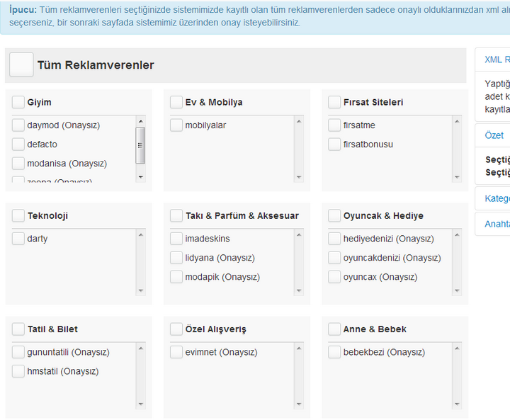This screenshot has width=510, height=420.
Task: Click the Tüm Reklamverenler heading
Action: pyautogui.click(x=96, y=65)
